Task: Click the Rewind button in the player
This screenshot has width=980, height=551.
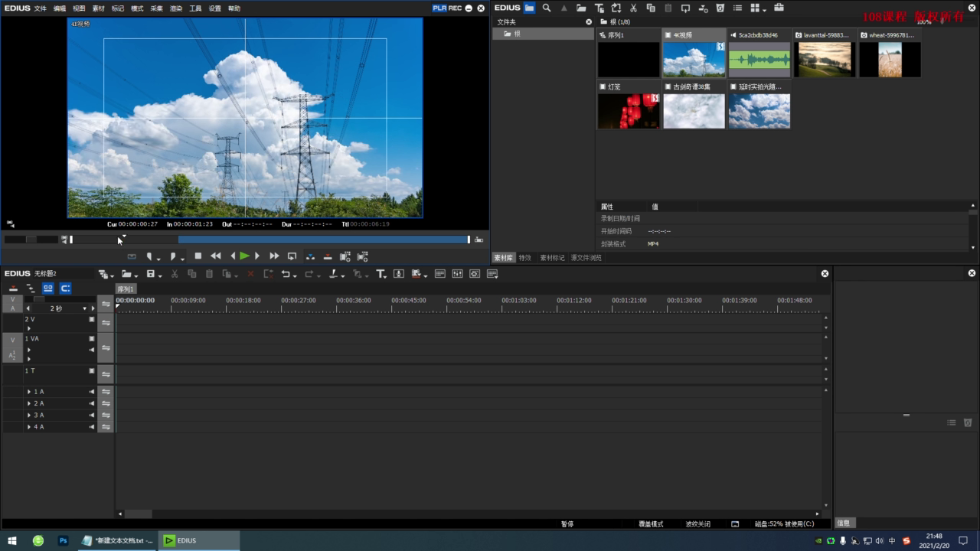Action: click(x=216, y=256)
